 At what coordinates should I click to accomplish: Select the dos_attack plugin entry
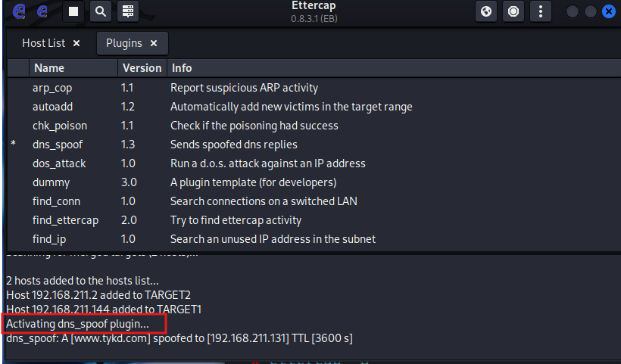point(59,163)
